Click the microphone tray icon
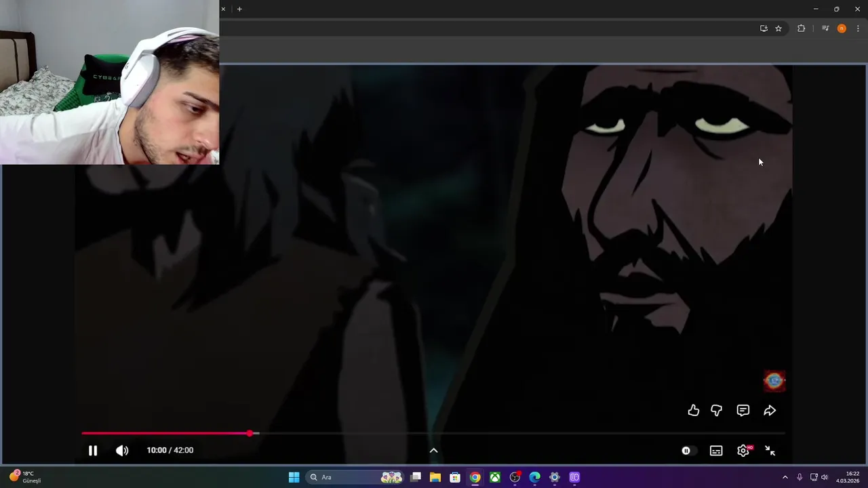This screenshot has height=488, width=868. click(x=800, y=477)
